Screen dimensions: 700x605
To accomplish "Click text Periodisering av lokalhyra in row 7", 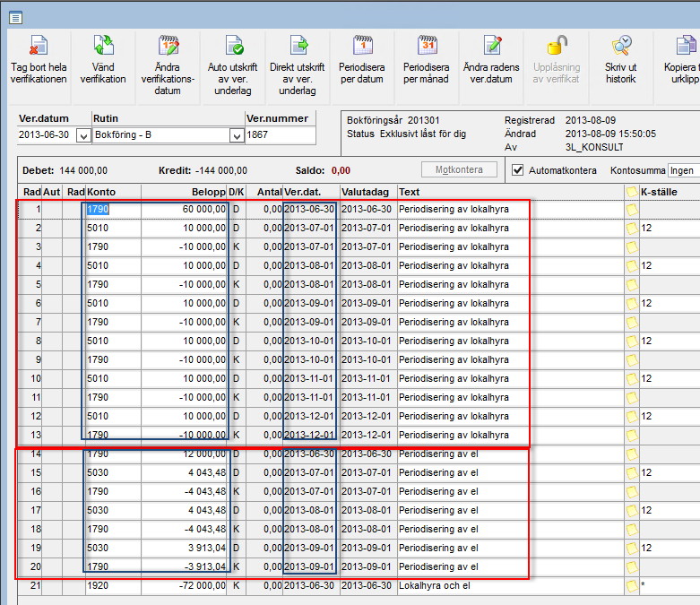I will point(454,323).
